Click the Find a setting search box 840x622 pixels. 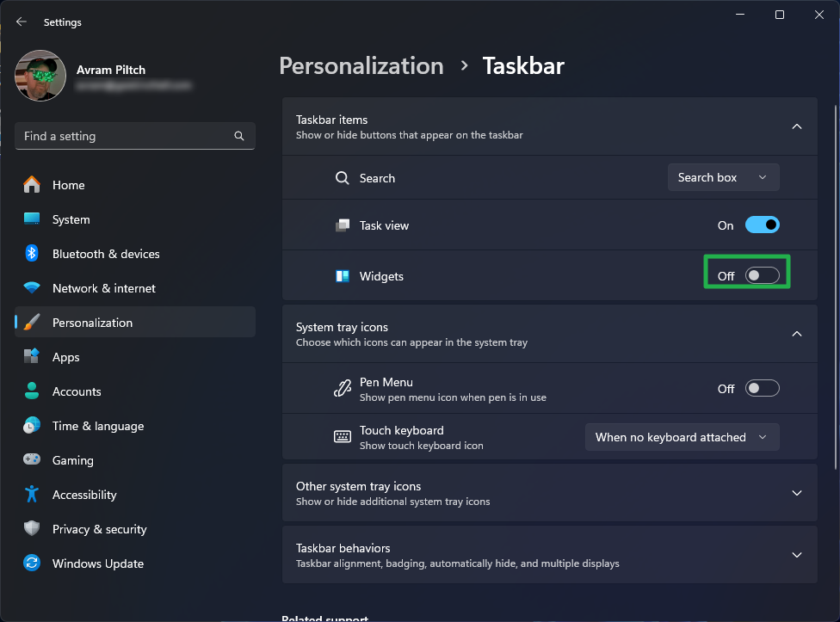click(134, 136)
